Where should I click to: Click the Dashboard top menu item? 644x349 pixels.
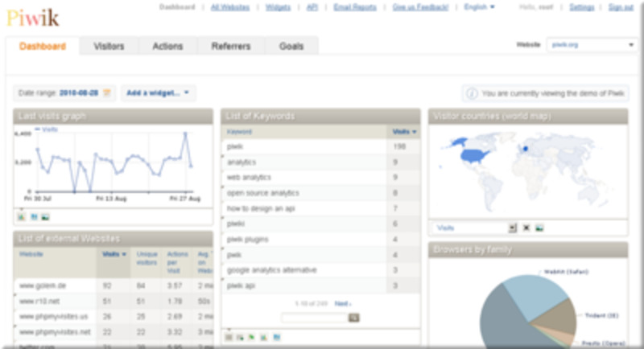pos(177,7)
